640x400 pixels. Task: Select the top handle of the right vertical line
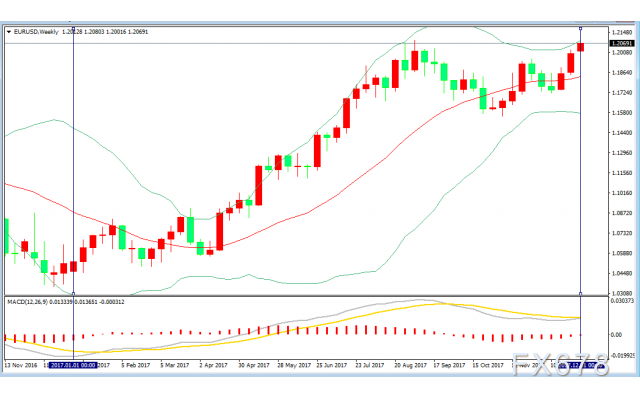pyautogui.click(x=580, y=28)
